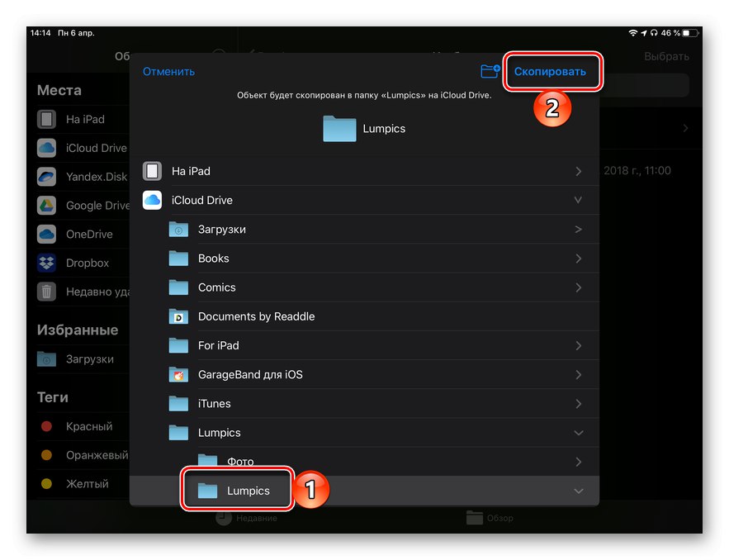
Task: Cancel with the Отменить button
Action: (168, 72)
